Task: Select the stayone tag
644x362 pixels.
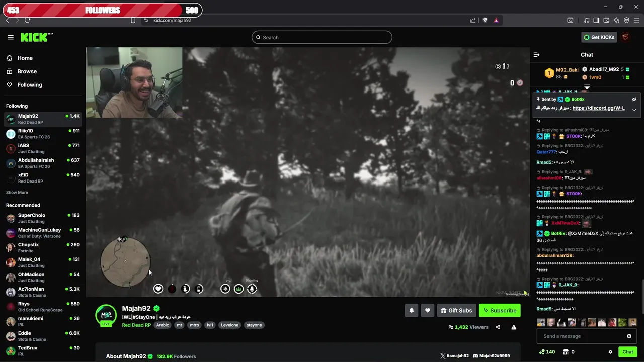Action: point(254,325)
